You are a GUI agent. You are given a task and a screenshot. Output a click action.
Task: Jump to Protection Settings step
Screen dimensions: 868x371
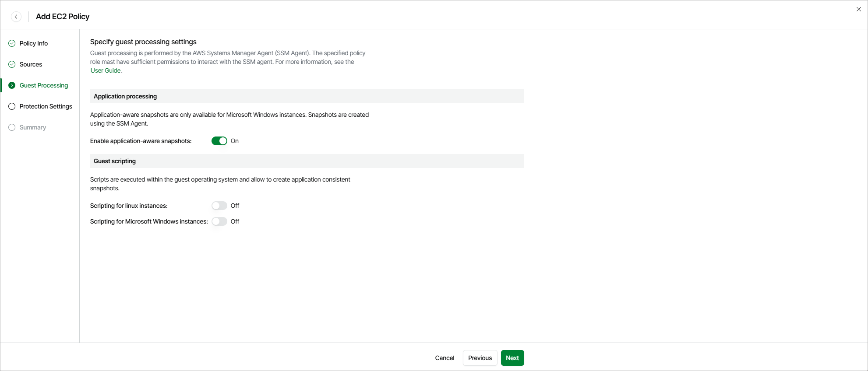pyautogui.click(x=46, y=106)
